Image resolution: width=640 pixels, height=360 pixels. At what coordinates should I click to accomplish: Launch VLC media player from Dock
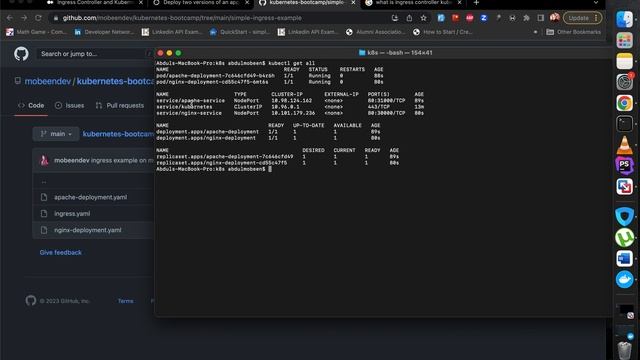pyautogui.click(x=624, y=145)
